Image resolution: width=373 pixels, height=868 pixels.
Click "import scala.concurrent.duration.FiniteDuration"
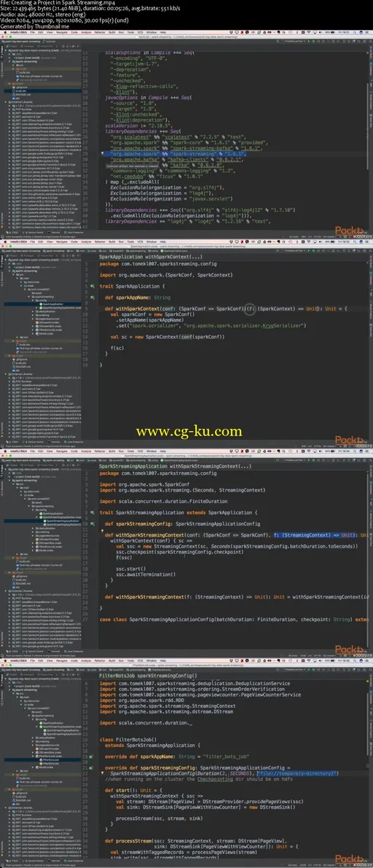point(162,501)
